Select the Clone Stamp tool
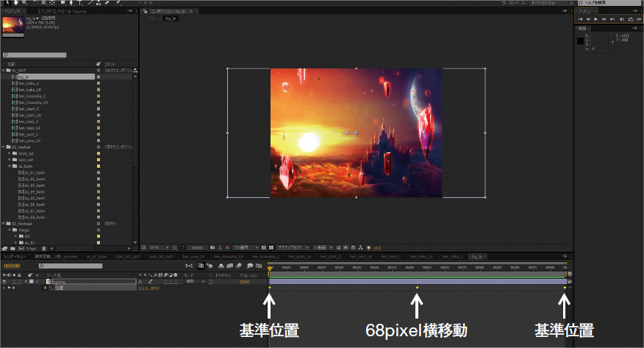Image resolution: width=644 pixels, height=348 pixels. click(99, 2)
